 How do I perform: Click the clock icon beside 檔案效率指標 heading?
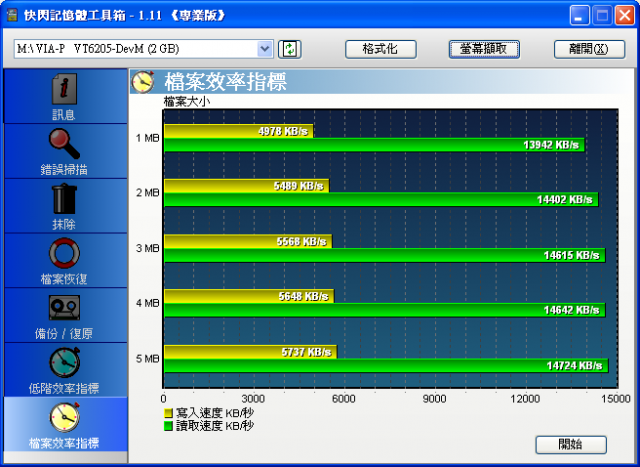coord(143,82)
